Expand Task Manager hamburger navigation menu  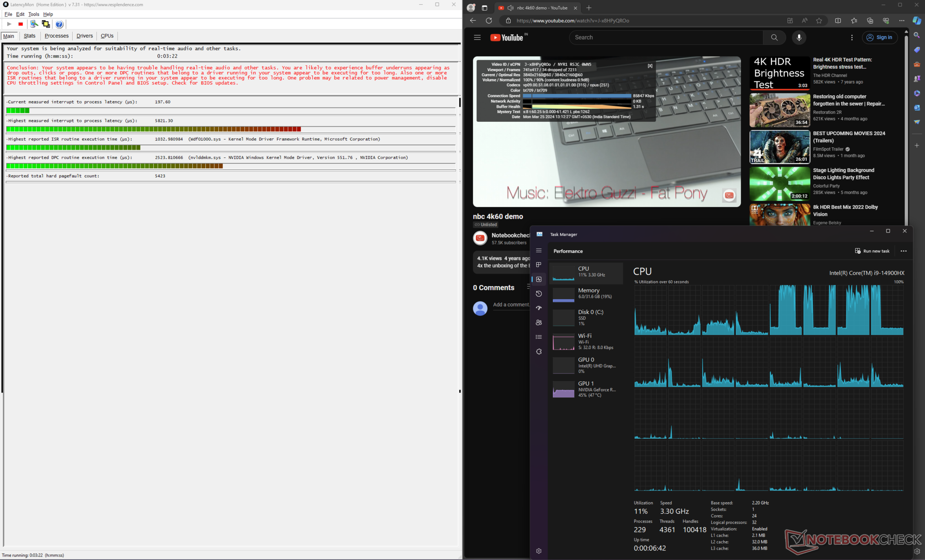(539, 250)
